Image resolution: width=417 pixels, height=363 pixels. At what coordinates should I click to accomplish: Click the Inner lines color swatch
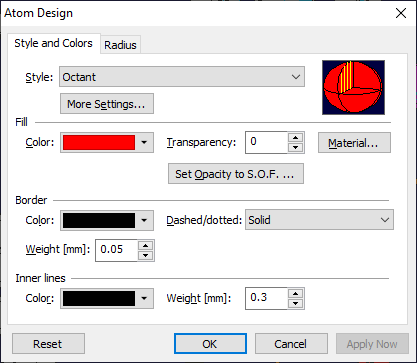coord(99,298)
